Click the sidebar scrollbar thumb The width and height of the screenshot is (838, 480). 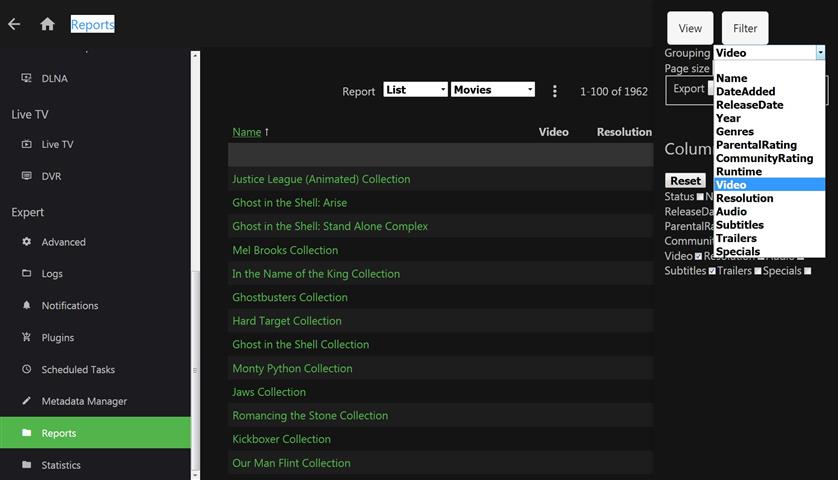pyautogui.click(x=195, y=370)
